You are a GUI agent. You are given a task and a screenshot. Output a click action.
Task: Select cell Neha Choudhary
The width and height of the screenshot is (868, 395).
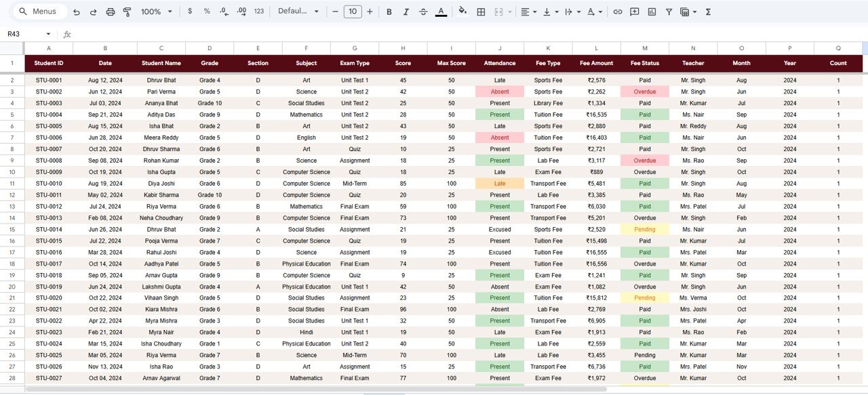161,218
